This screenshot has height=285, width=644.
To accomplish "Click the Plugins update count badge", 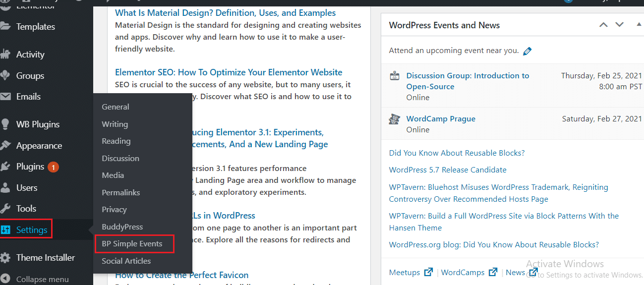I will tap(53, 167).
